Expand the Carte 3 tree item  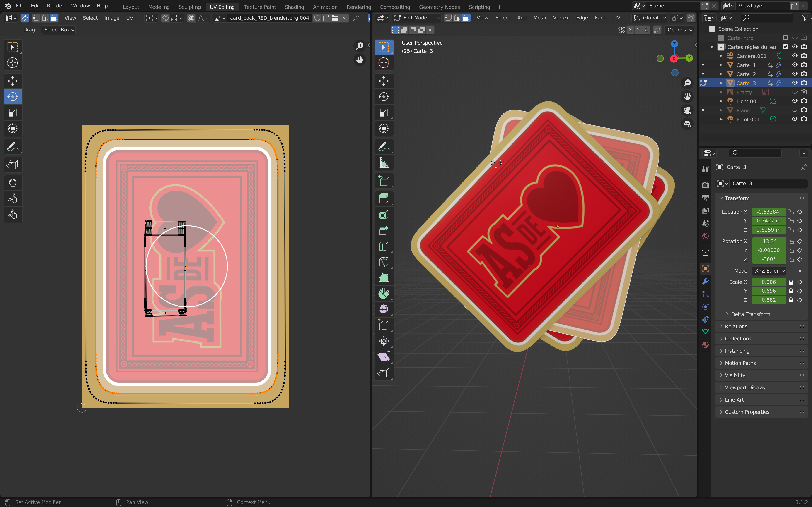coord(721,83)
